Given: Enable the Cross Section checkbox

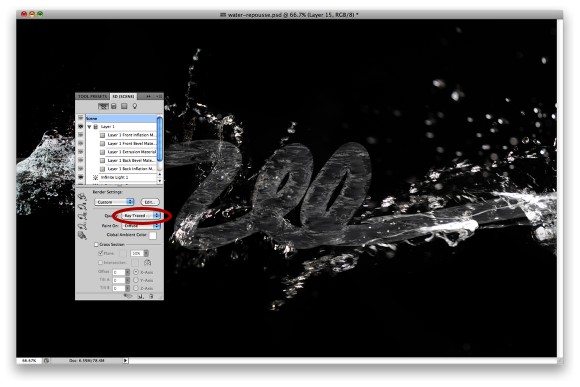Looking at the screenshot, I should tap(96, 245).
